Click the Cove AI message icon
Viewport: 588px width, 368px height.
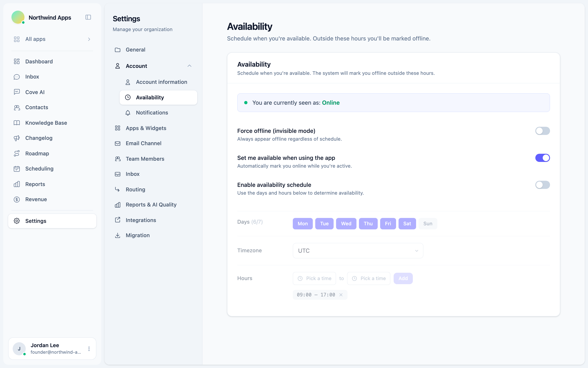click(17, 92)
